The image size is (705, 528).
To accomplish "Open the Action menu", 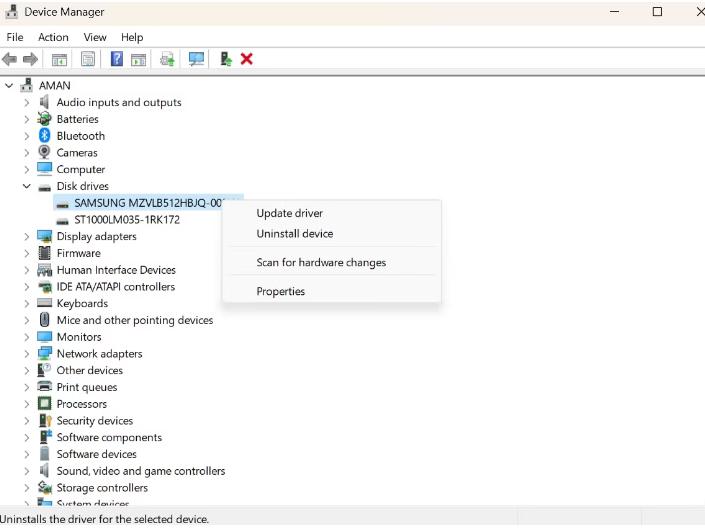I will click(x=53, y=37).
